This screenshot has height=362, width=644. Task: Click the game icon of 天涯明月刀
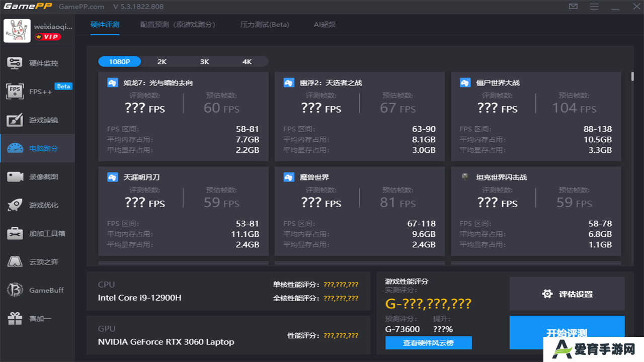113,177
